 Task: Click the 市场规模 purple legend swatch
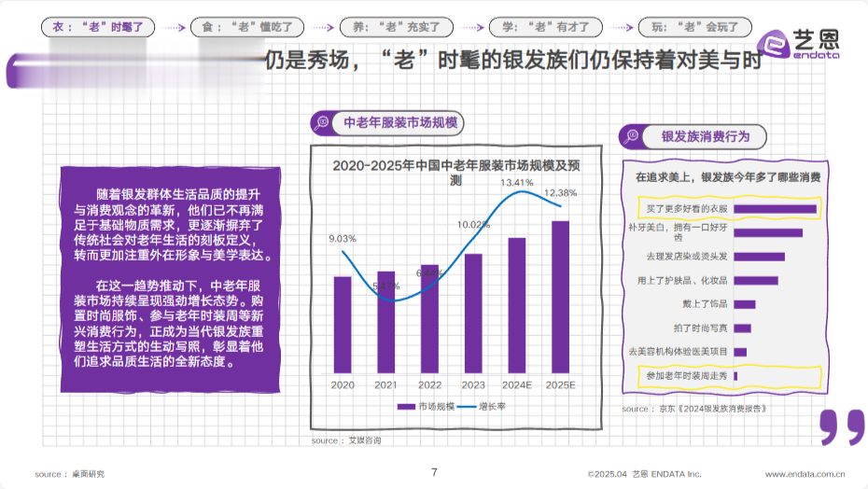click(x=406, y=407)
